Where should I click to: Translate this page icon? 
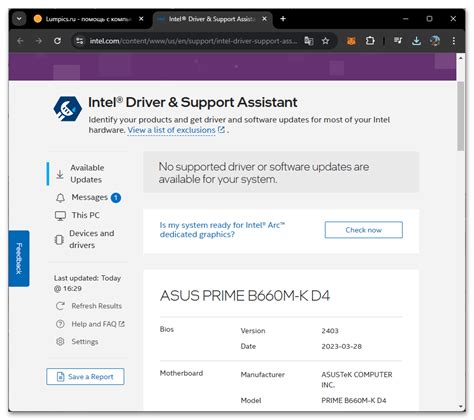309,41
